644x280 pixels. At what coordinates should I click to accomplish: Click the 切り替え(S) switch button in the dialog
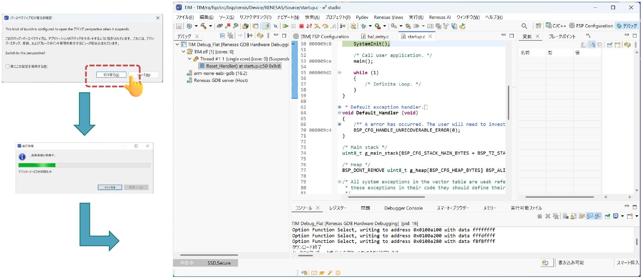[111, 75]
